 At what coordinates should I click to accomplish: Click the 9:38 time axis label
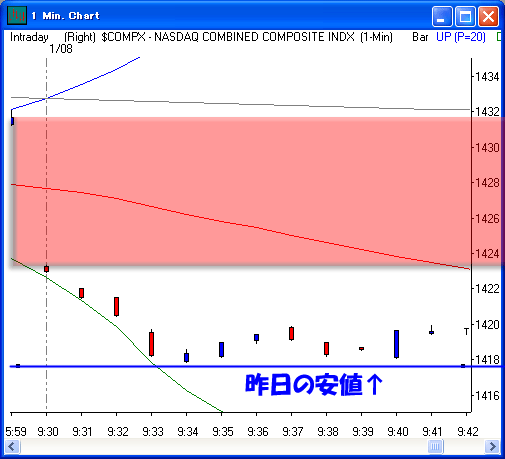point(328,432)
